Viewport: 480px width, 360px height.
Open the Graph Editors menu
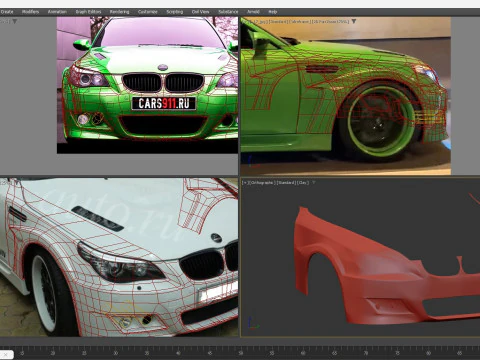coord(88,12)
